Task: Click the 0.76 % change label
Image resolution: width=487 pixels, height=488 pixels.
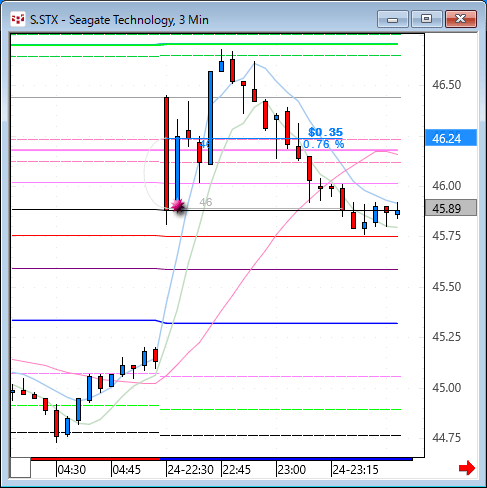Action: click(x=323, y=144)
